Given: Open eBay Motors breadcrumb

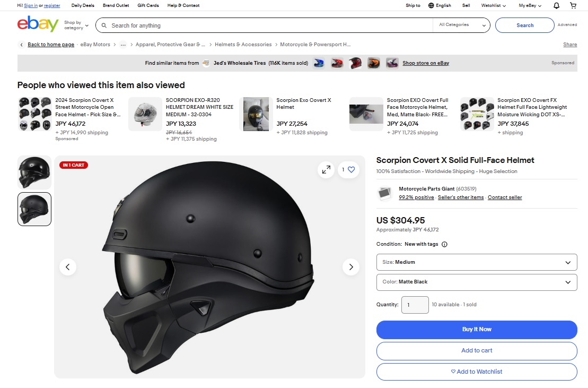Looking at the screenshot, I should click(95, 45).
